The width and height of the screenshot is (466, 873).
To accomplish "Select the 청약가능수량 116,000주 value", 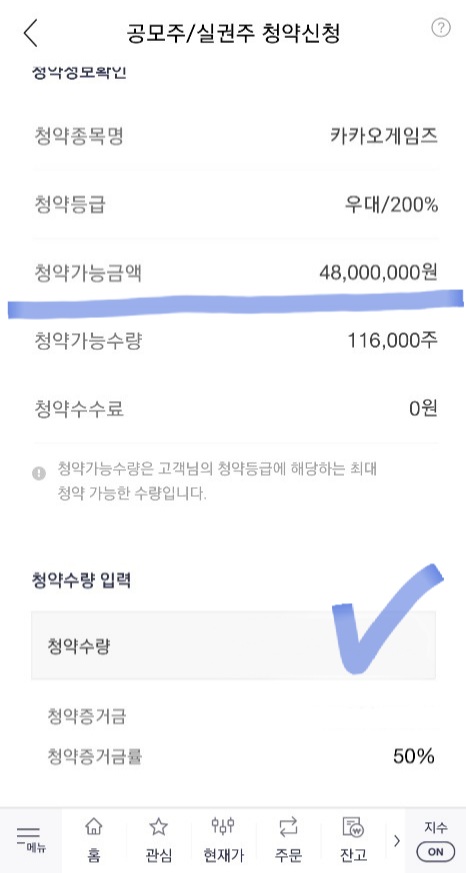I will click(393, 340).
